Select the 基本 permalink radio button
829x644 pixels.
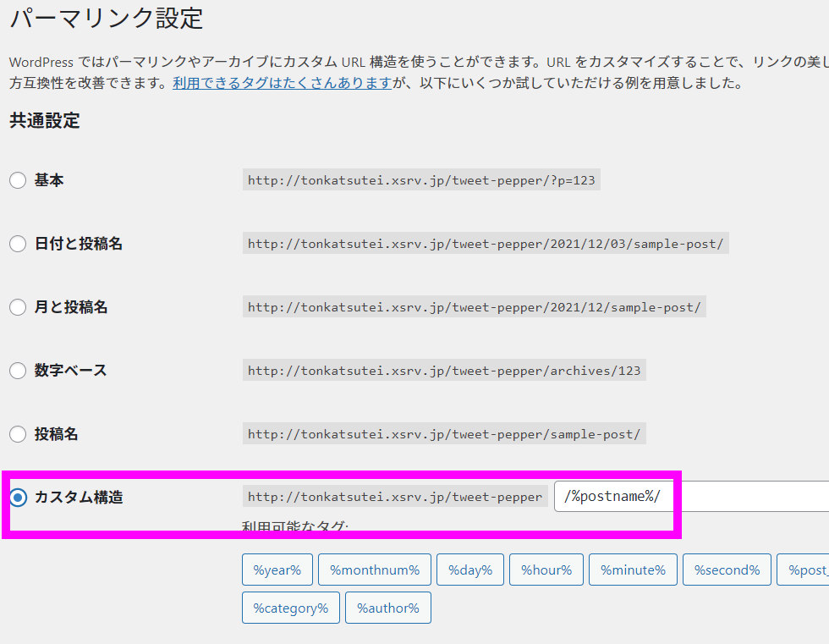click(18, 180)
